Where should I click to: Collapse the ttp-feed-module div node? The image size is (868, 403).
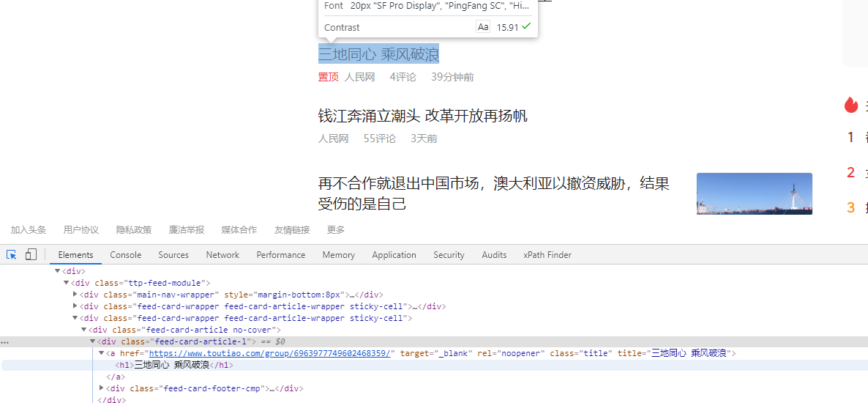67,283
